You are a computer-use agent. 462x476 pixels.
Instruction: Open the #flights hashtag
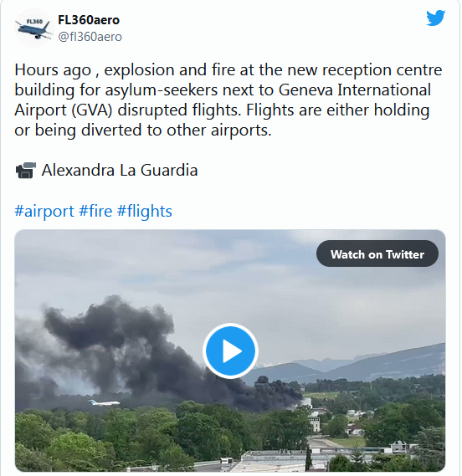tap(145, 211)
